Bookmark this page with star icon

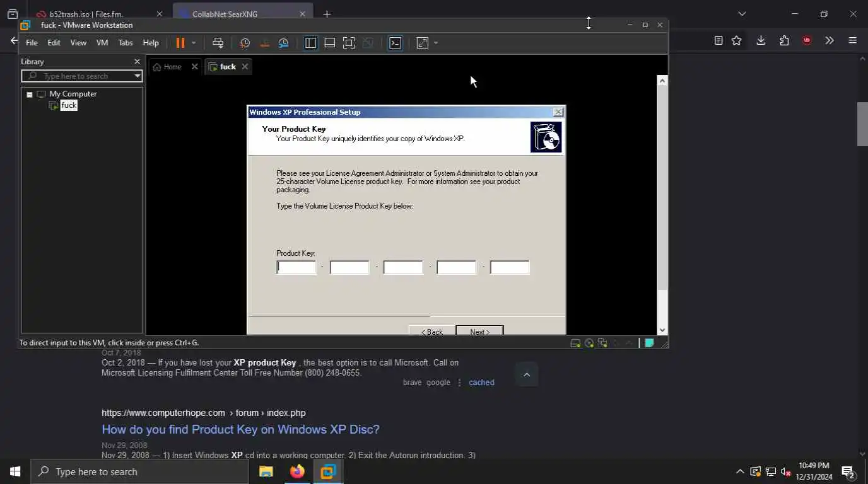click(736, 40)
